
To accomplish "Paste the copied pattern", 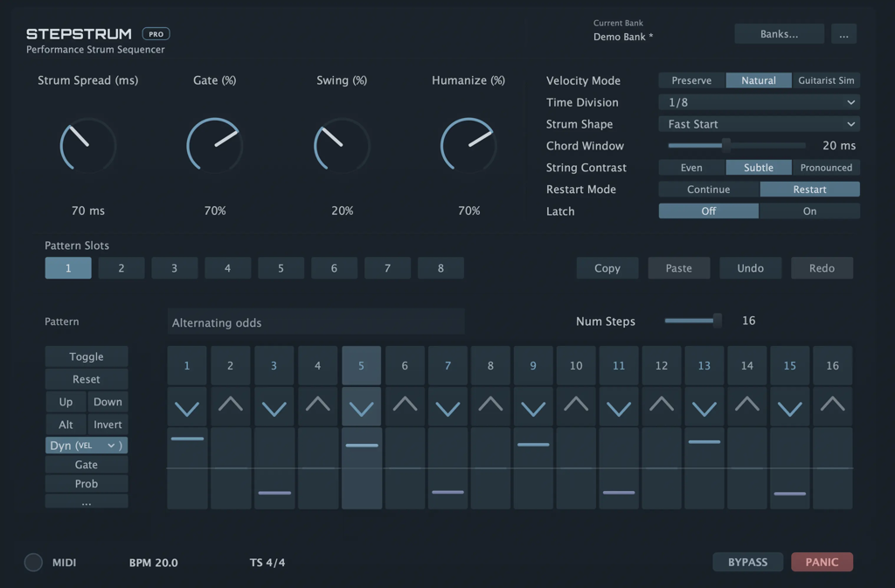I will [678, 268].
